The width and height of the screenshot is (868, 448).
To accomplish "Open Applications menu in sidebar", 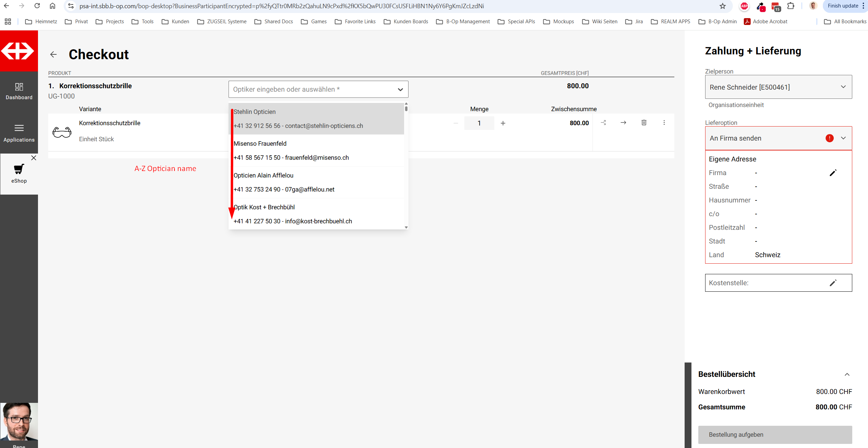I will click(x=19, y=133).
